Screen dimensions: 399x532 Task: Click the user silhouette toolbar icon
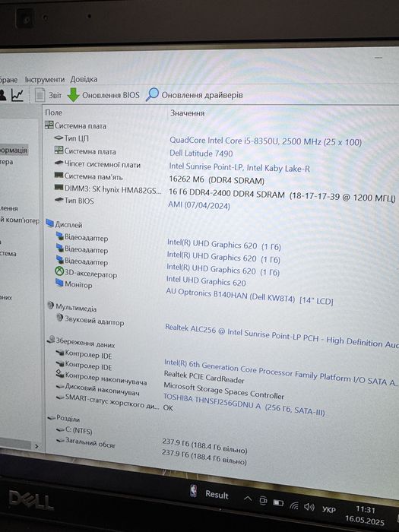coord(2,95)
